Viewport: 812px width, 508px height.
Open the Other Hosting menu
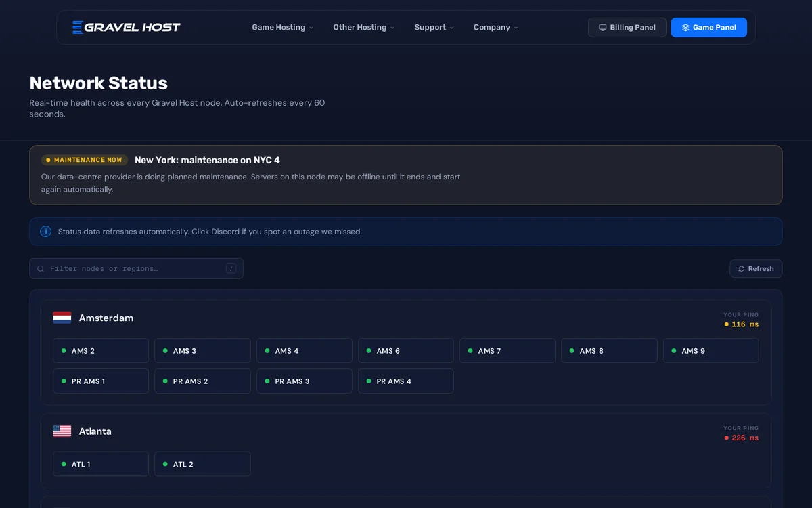(x=364, y=27)
